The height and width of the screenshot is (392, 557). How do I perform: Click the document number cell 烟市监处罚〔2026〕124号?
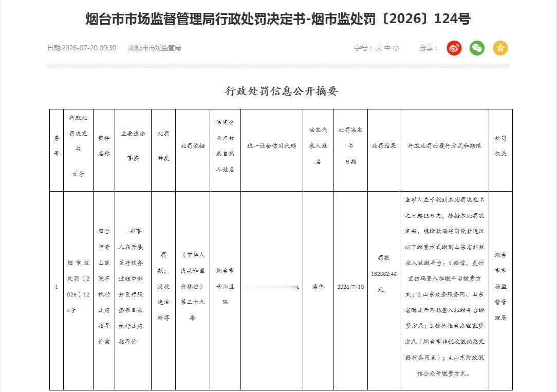pos(78,290)
